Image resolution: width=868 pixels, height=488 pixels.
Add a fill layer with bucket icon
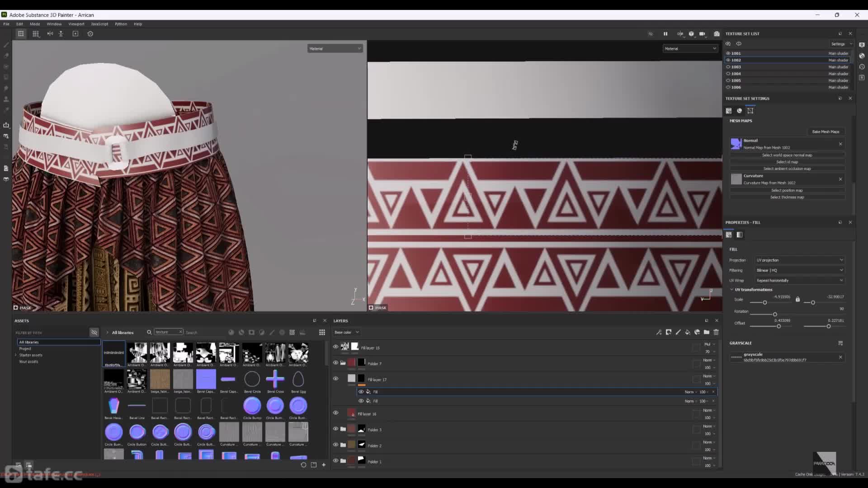pyautogui.click(x=688, y=332)
